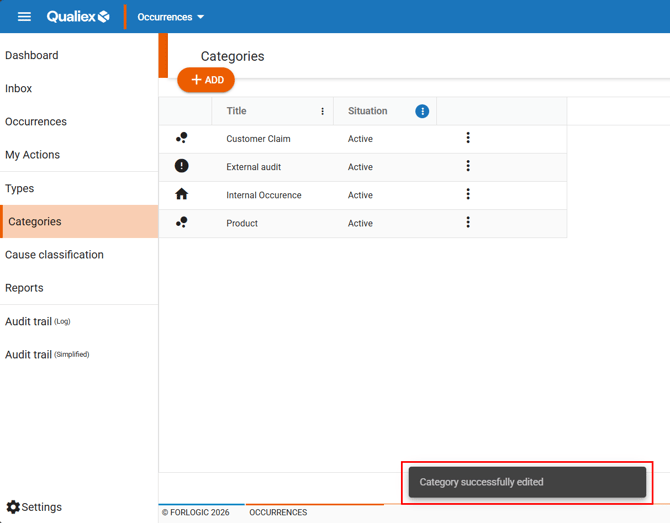Click the External audit exclamation icon

click(x=181, y=166)
